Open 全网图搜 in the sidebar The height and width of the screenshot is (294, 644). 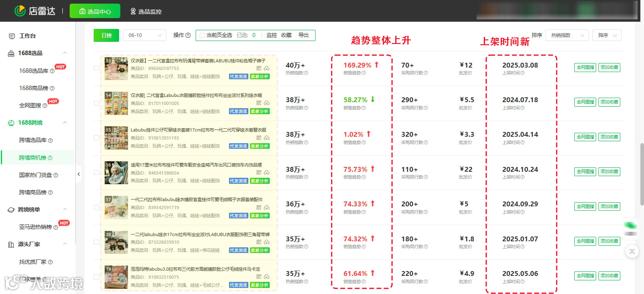pyautogui.click(x=30, y=105)
